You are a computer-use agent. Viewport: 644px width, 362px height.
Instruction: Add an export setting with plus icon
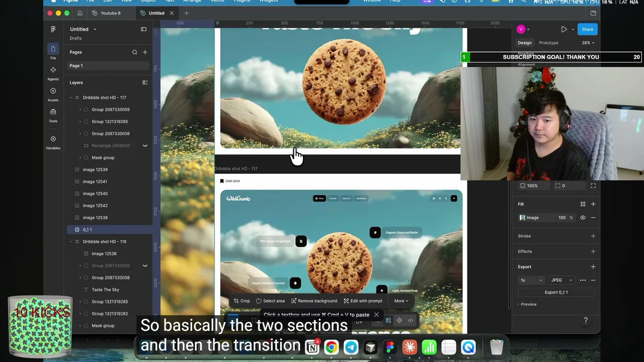(593, 267)
